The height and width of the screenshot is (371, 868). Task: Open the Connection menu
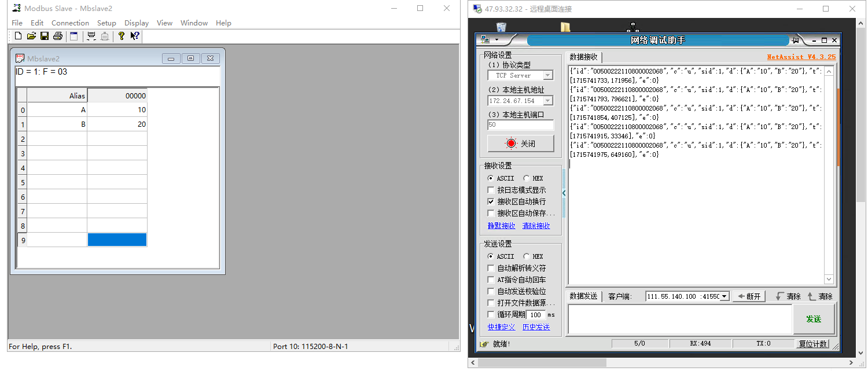[x=70, y=23]
